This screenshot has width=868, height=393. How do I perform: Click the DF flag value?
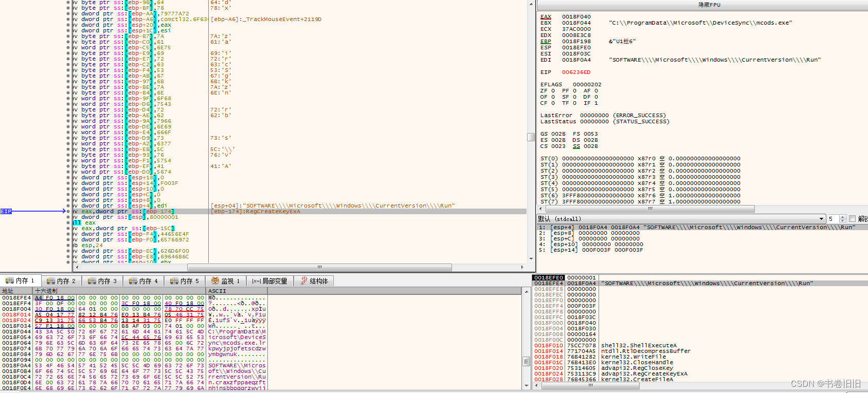tap(596, 97)
